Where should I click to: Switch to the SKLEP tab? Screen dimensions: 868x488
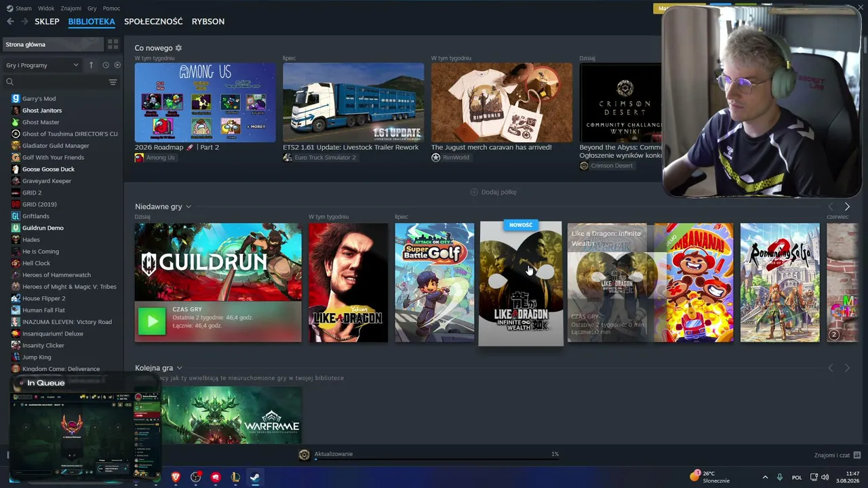point(47,22)
